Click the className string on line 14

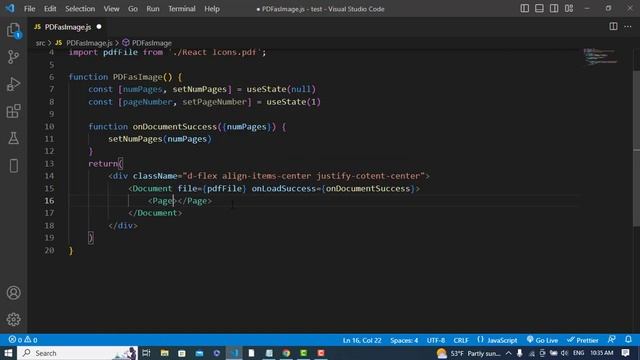click(303, 176)
